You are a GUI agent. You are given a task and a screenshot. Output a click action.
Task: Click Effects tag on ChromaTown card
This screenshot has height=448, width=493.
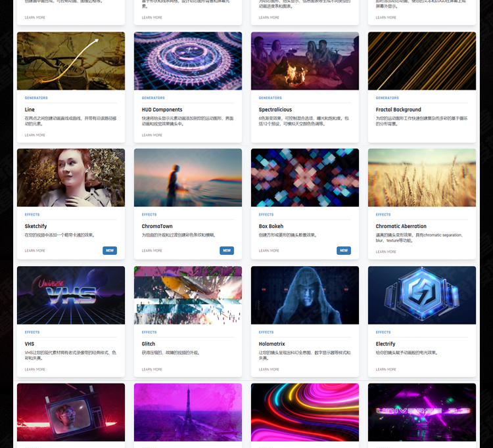coord(149,215)
